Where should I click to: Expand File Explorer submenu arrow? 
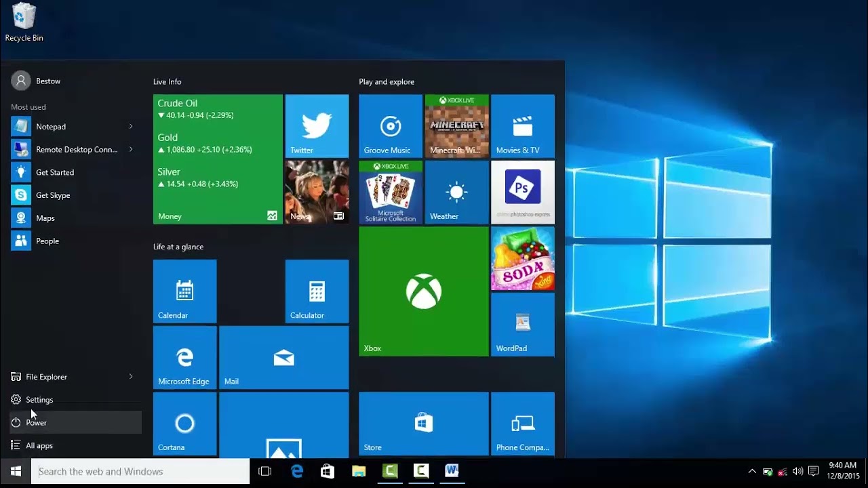point(131,377)
